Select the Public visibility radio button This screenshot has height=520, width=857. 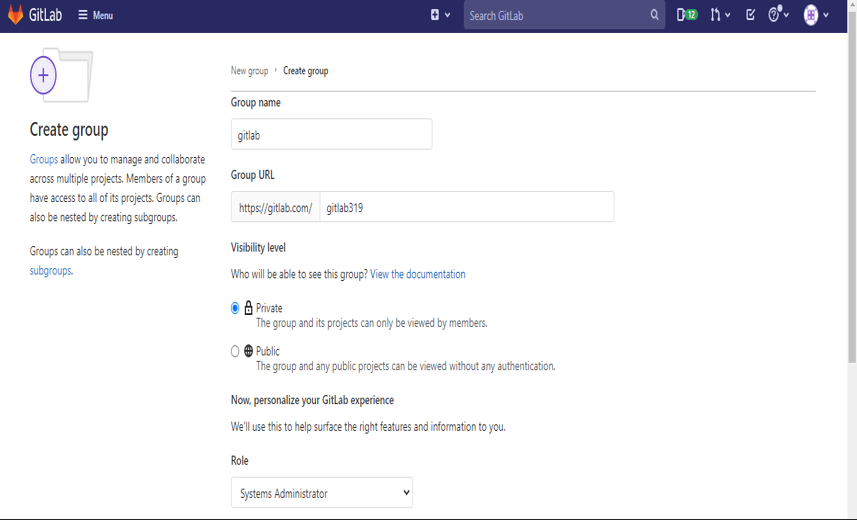[235, 351]
